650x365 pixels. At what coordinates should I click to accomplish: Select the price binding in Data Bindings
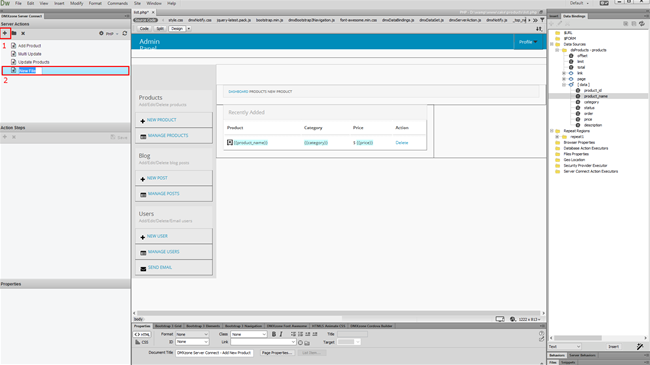point(588,119)
